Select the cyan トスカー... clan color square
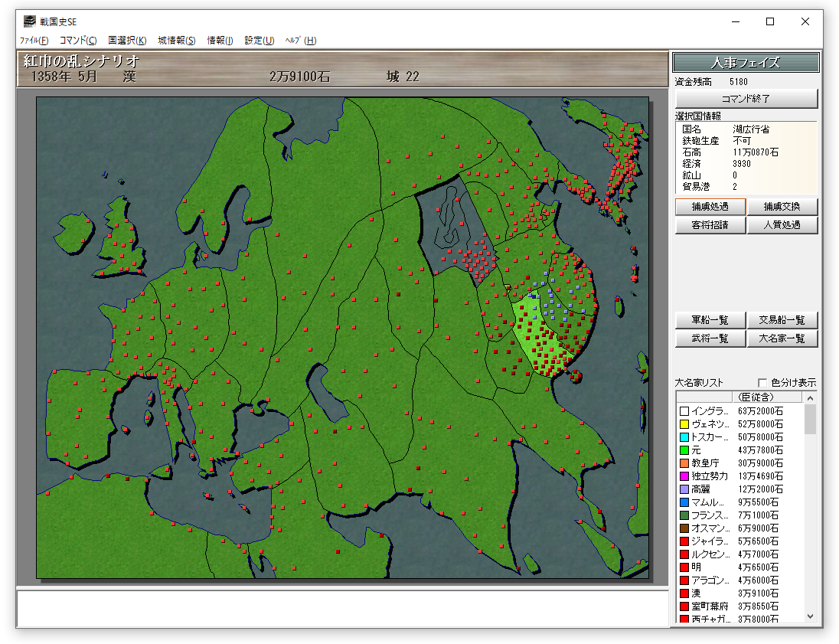 684,437
